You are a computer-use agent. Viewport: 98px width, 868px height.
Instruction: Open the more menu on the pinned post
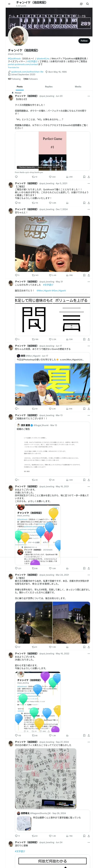89,96
